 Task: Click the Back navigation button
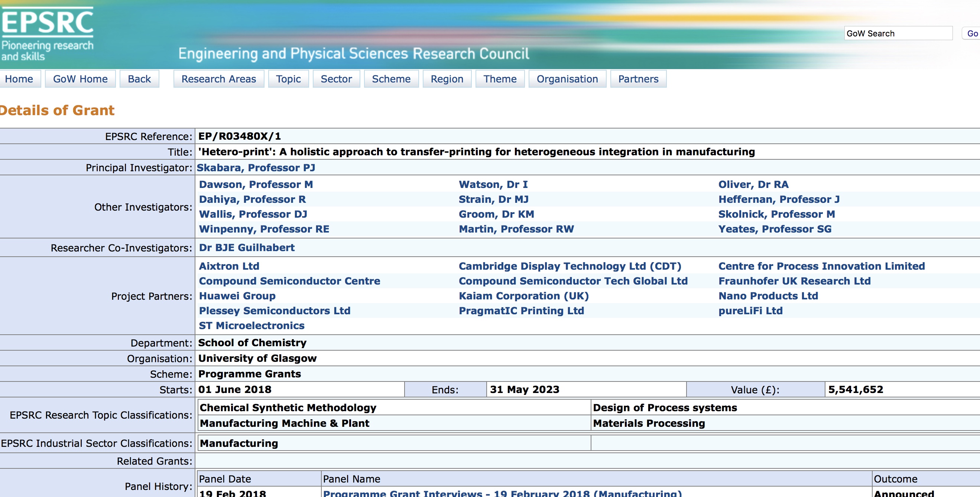[139, 79]
